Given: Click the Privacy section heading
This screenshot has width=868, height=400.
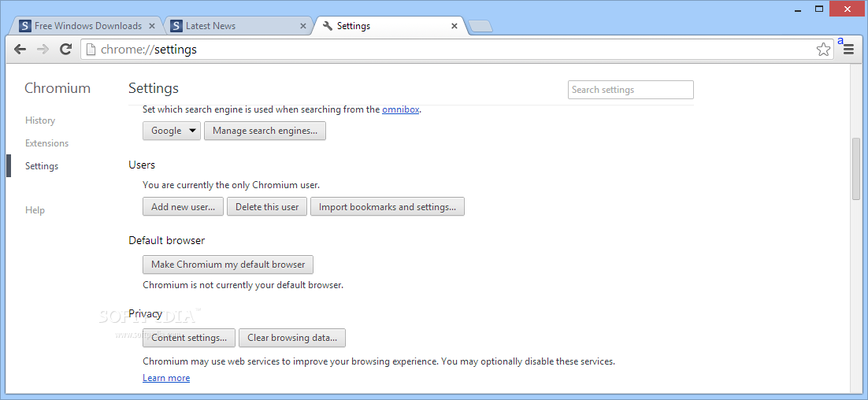Looking at the screenshot, I should (146, 313).
